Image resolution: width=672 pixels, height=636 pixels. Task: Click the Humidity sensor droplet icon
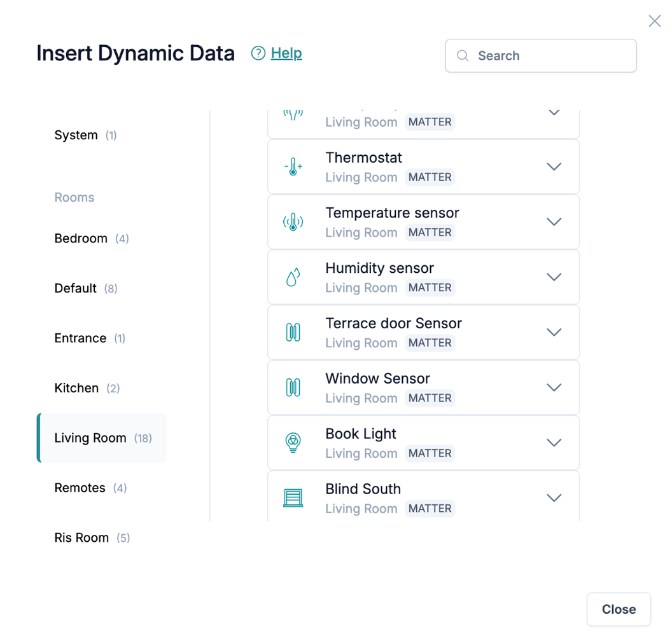click(x=293, y=277)
